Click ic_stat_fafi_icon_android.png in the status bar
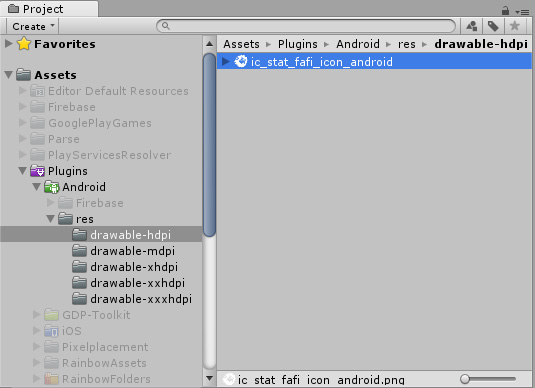This screenshot has height=388, width=535. pyautogui.click(x=321, y=380)
